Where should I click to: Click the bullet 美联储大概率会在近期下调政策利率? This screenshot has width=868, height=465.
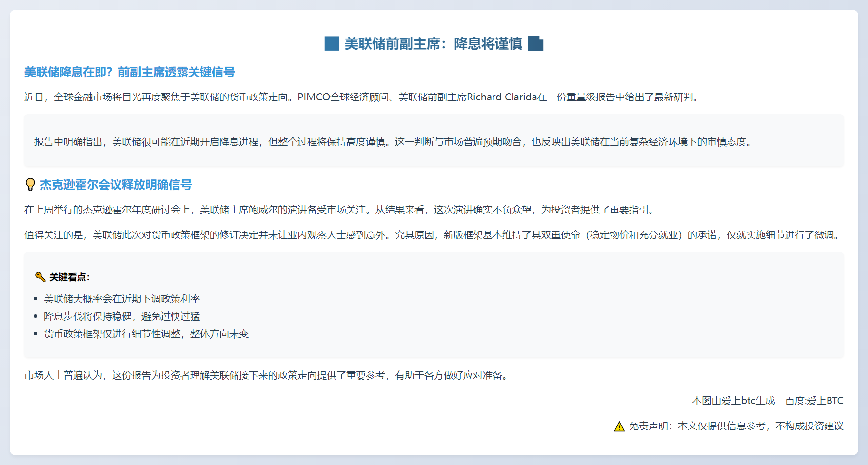[x=122, y=299]
